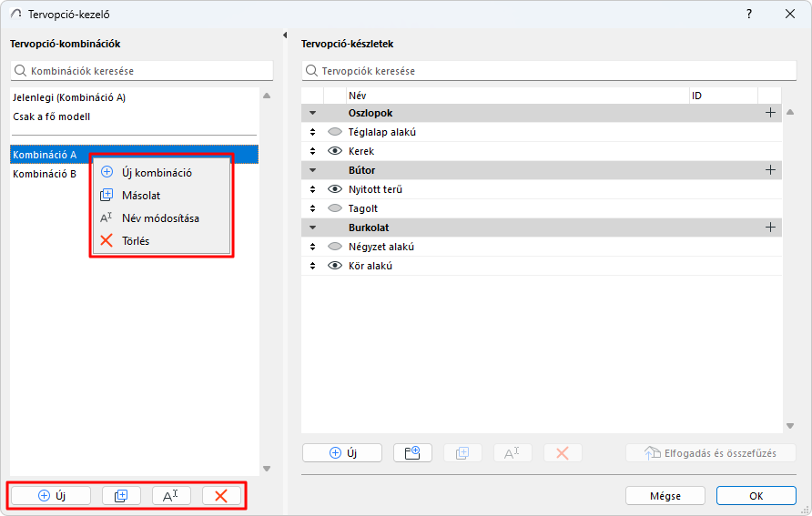Toggle visibility of Négyzet alakú option
This screenshot has width=812, height=516.
[335, 247]
